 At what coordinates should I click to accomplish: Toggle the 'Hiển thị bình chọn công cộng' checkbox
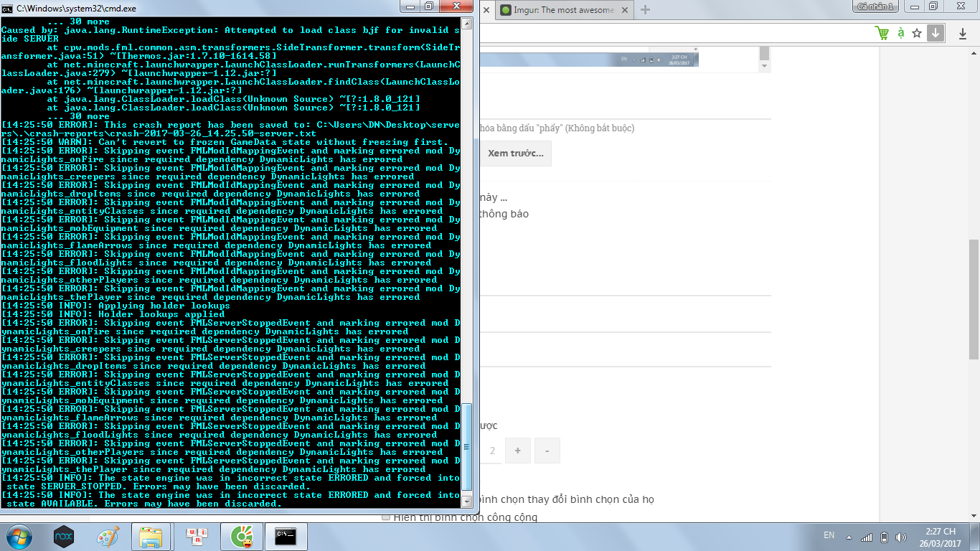pyautogui.click(x=386, y=517)
